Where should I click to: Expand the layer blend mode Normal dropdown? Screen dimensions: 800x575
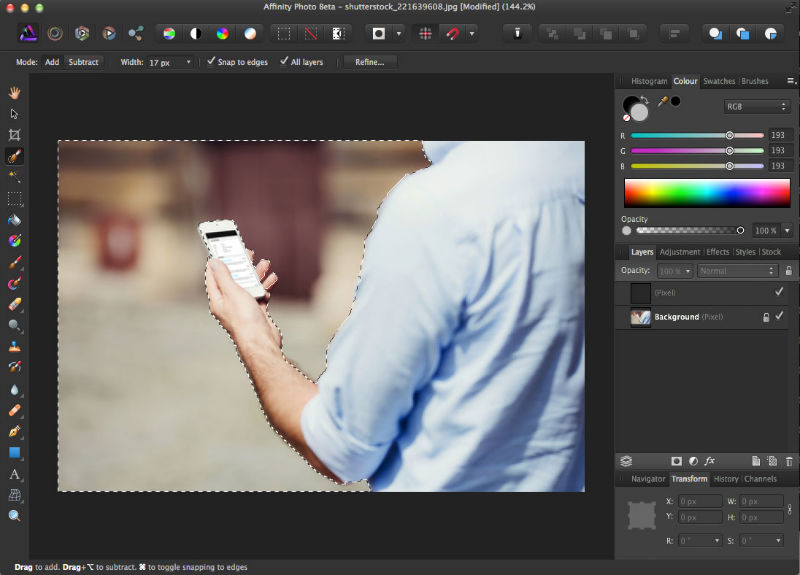pyautogui.click(x=738, y=271)
